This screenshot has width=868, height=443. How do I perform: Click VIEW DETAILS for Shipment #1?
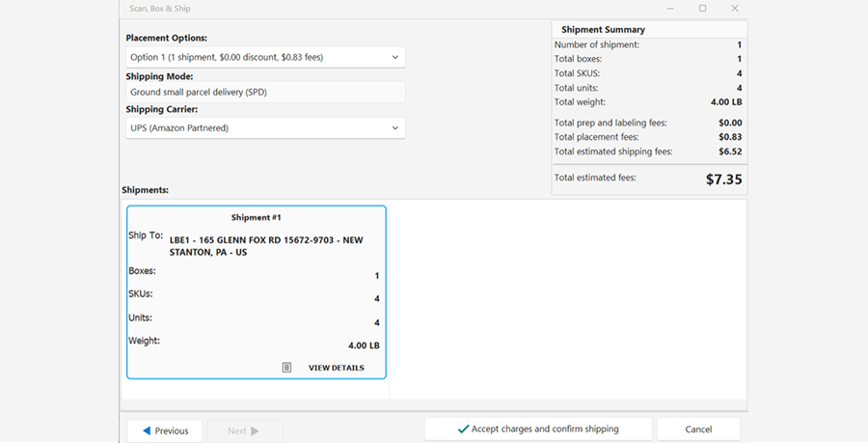click(336, 368)
